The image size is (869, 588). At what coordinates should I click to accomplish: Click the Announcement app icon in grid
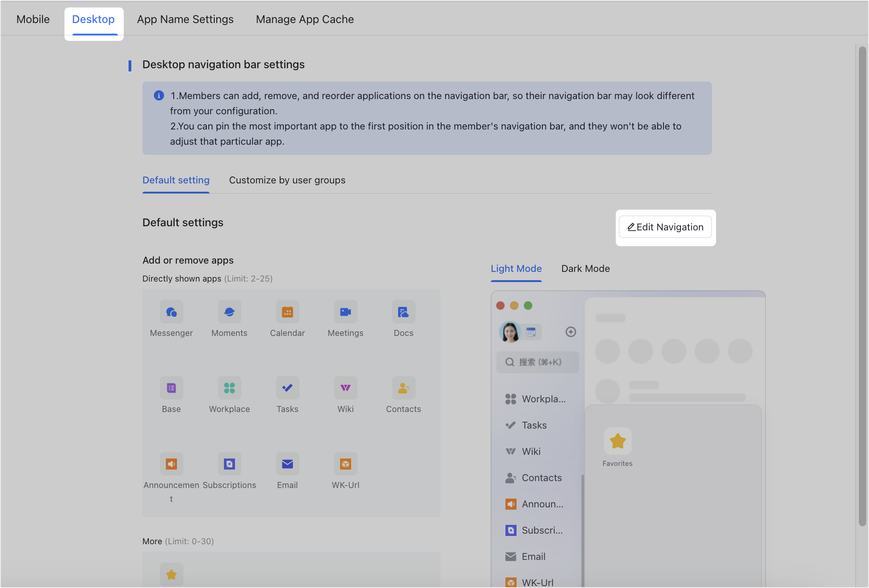pos(171,464)
